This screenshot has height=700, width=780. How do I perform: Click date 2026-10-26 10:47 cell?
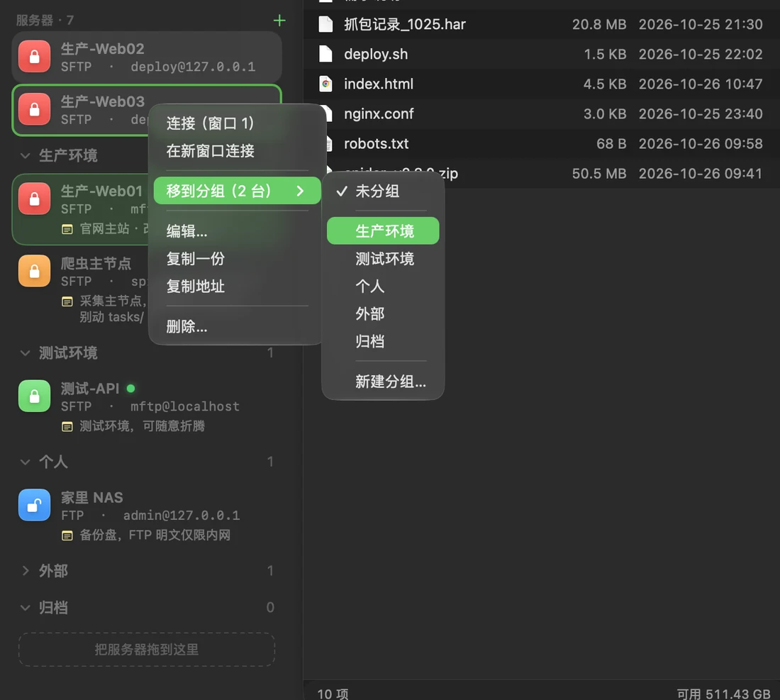pyautogui.click(x=701, y=84)
